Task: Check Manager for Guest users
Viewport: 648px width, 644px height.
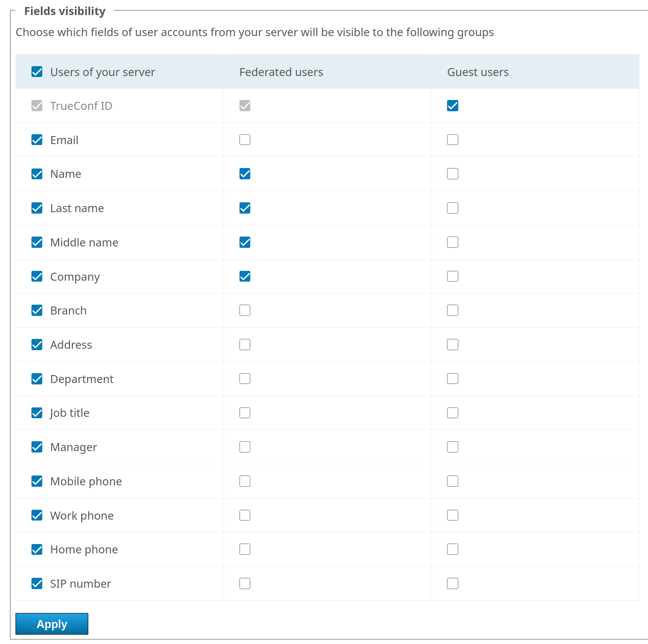Action: [x=453, y=447]
